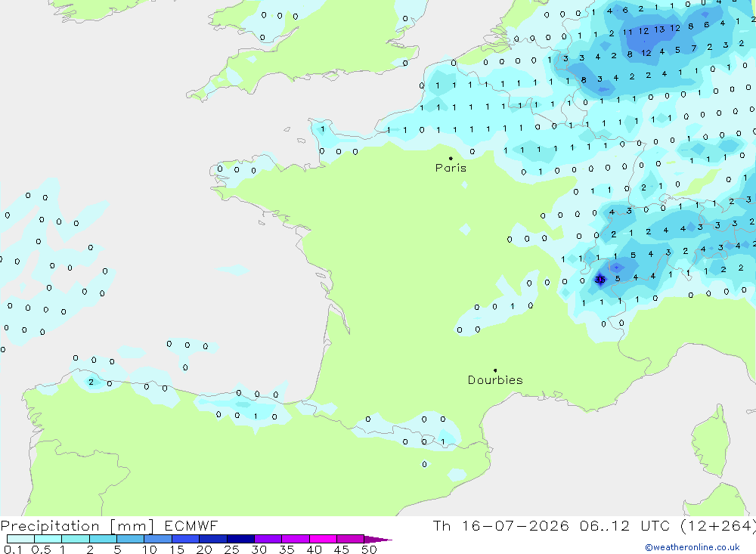The height and width of the screenshot is (554, 756).
Task: Click the 7 mm value on map
Action: pyautogui.click(x=694, y=48)
